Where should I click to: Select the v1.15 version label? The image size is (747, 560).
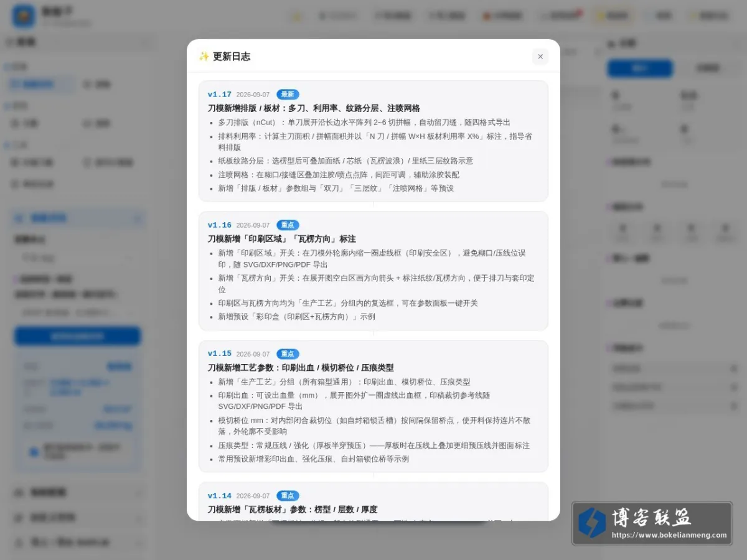(220, 354)
